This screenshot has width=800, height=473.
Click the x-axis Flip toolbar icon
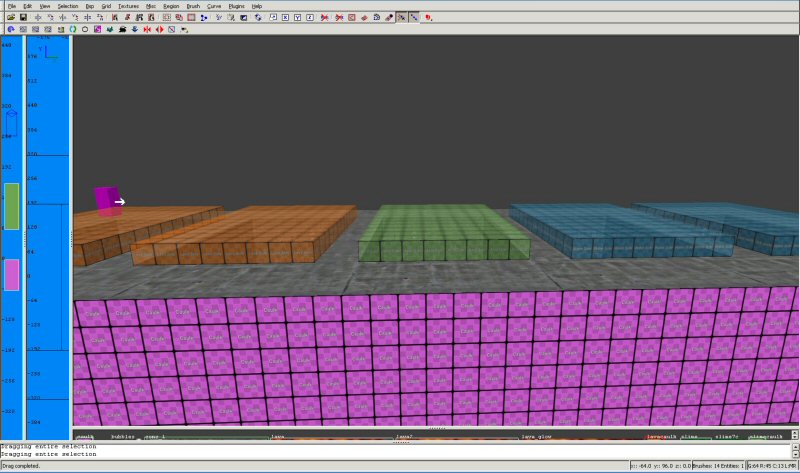38,18
